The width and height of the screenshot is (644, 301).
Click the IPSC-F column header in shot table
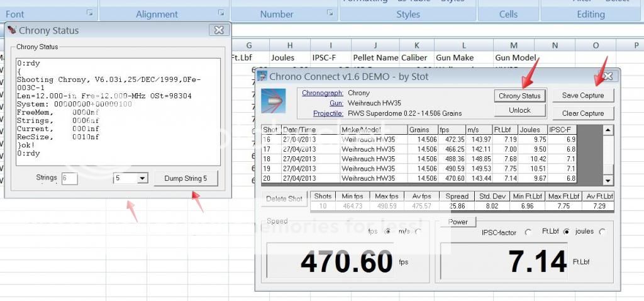562,130
